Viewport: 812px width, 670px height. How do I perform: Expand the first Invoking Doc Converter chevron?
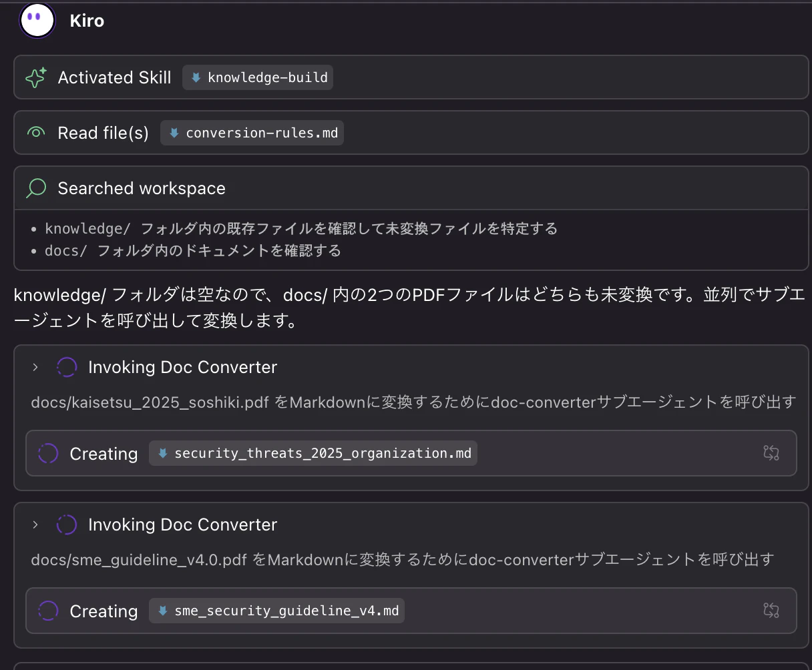35,367
